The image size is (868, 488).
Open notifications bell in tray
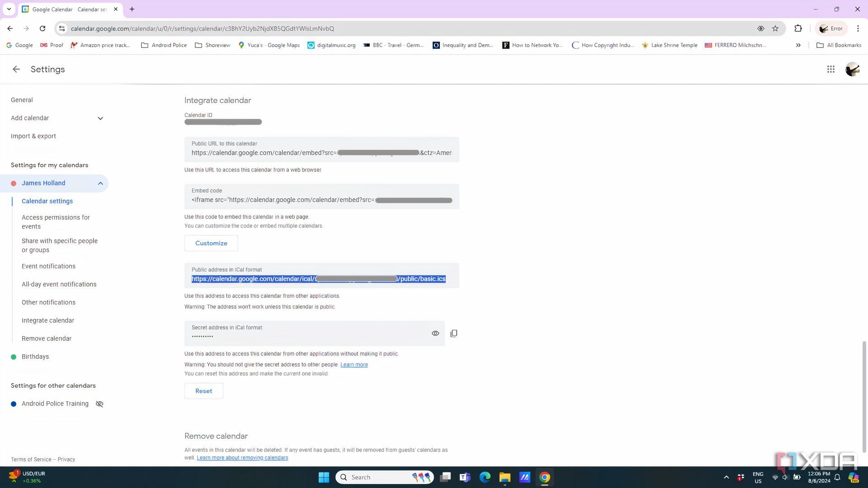click(x=837, y=477)
